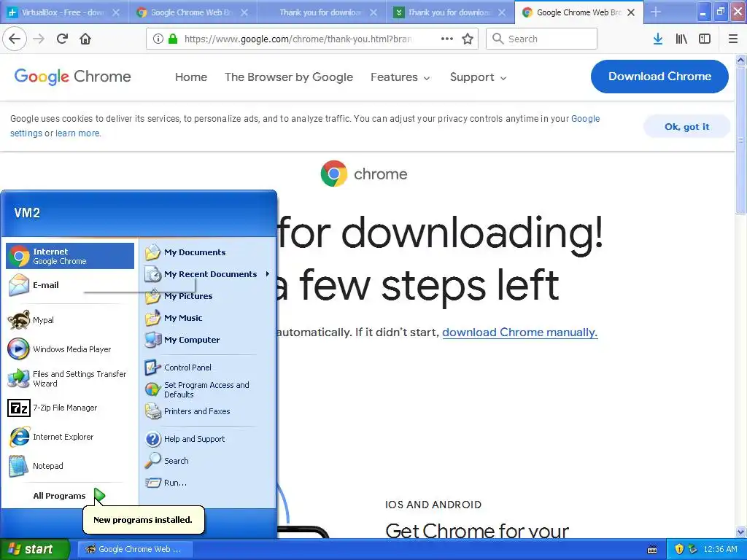
Task: Open Set Program Access and Defaults
Action: [208, 389]
